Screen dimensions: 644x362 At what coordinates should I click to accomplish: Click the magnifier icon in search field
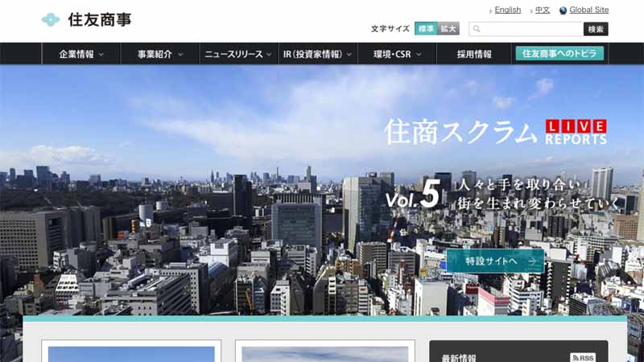[x=477, y=29]
